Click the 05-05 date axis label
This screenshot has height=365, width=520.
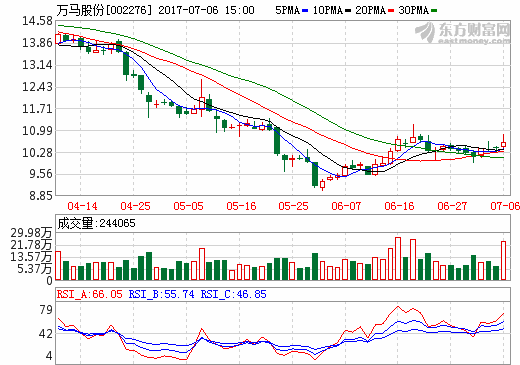[188, 206]
